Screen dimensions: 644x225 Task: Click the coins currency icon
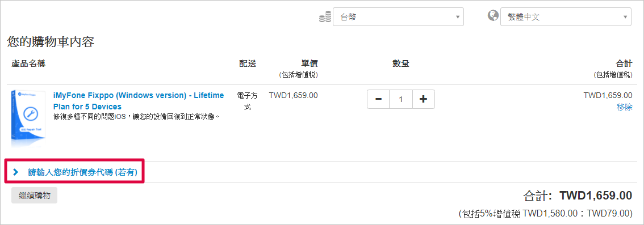click(x=325, y=17)
